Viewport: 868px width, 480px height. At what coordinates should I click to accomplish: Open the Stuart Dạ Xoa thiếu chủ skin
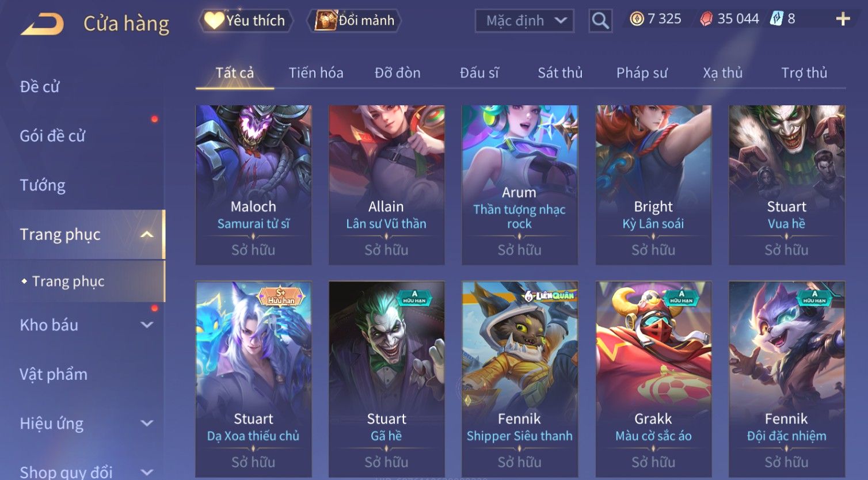coord(253,379)
